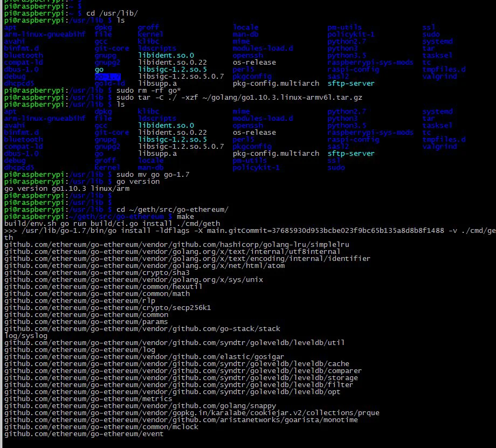The width and height of the screenshot is (496, 448).
Task: Click the 'common/mclock' build line
Action: tap(101, 427)
